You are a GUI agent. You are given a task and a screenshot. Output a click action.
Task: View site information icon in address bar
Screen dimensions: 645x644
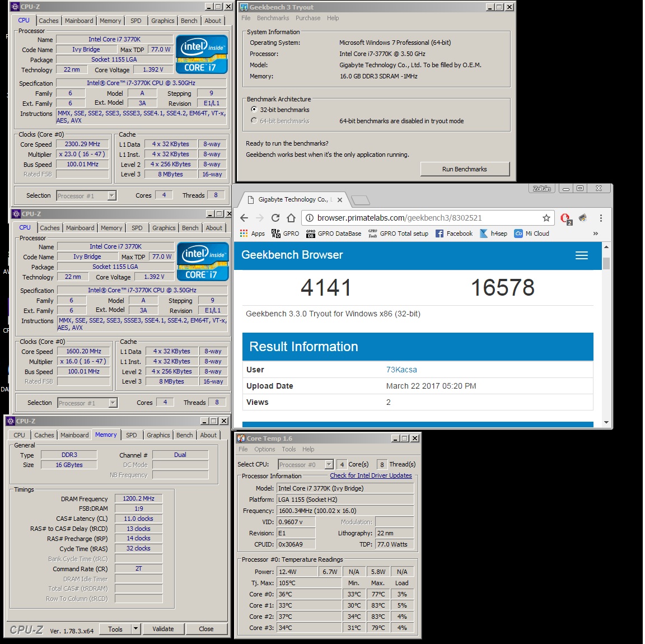[310, 218]
